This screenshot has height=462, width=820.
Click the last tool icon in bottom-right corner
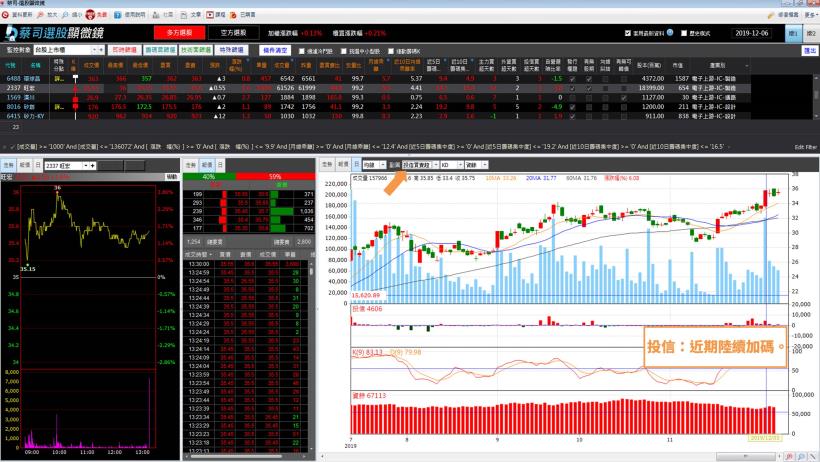pos(813,457)
